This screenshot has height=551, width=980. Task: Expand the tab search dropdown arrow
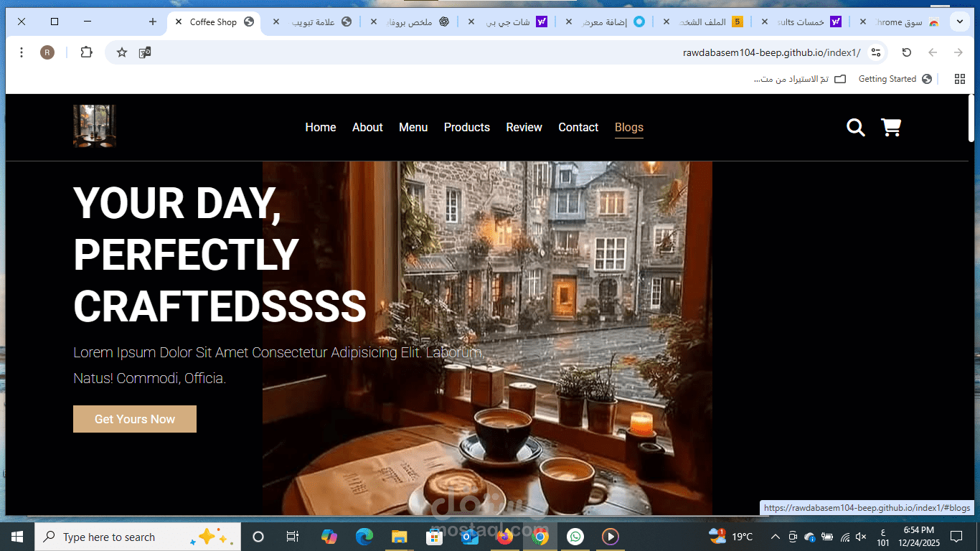[x=960, y=22]
